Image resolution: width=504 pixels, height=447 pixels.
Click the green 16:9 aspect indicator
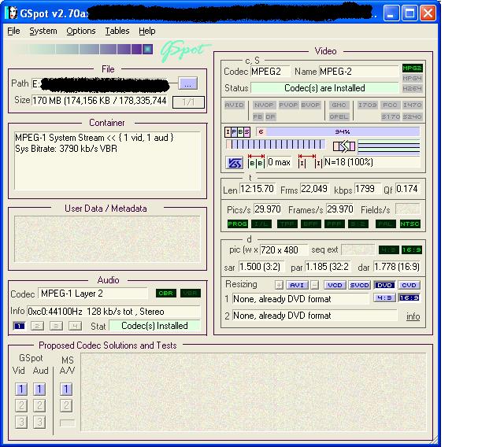[x=412, y=249]
